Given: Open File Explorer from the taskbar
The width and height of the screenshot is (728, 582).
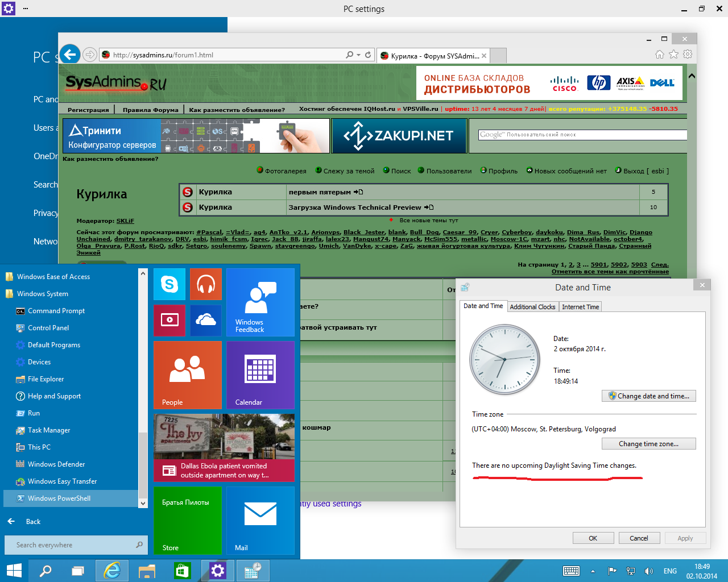Looking at the screenshot, I should pos(147,571).
